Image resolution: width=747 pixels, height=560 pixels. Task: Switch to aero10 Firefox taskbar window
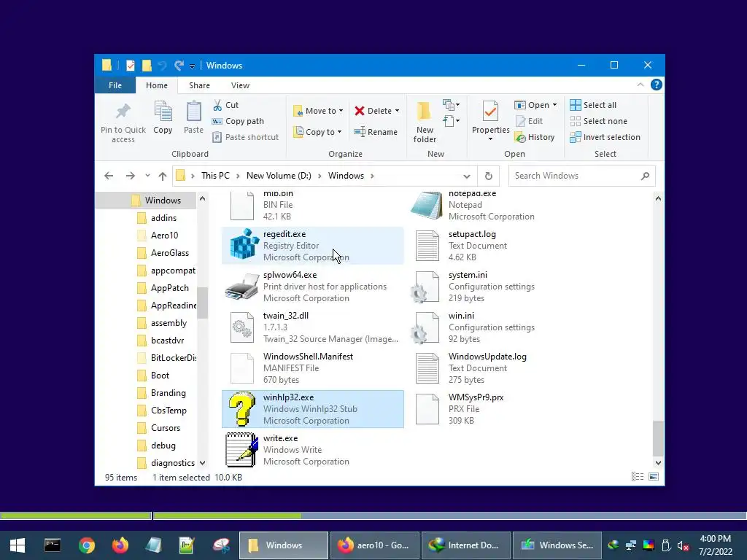tap(374, 545)
